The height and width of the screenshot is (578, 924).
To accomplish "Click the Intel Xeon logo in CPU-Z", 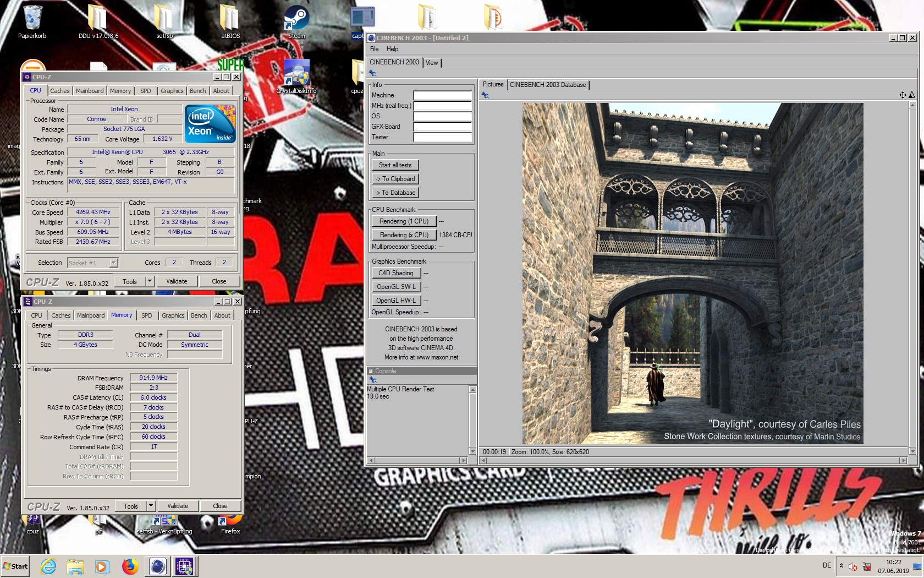I will (211, 123).
